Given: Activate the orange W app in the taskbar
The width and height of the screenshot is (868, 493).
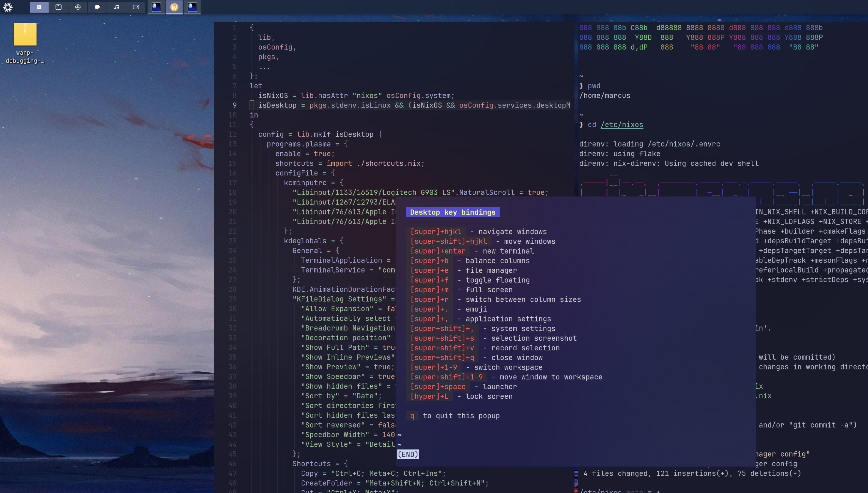Looking at the screenshot, I should point(174,7).
